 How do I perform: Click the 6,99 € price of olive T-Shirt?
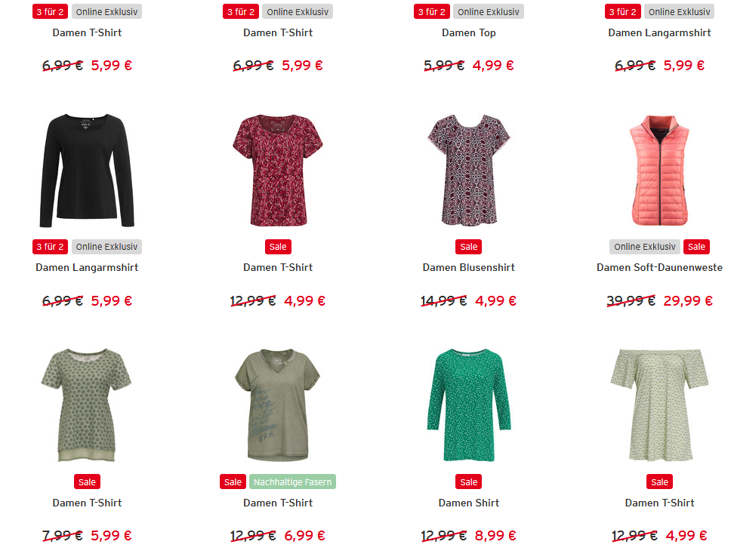pos(304,536)
